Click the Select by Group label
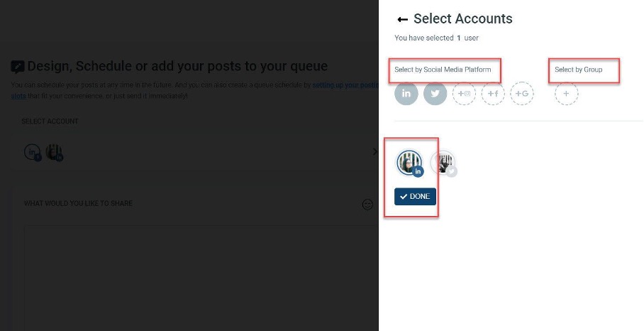This screenshot has height=331, width=644. (x=578, y=70)
